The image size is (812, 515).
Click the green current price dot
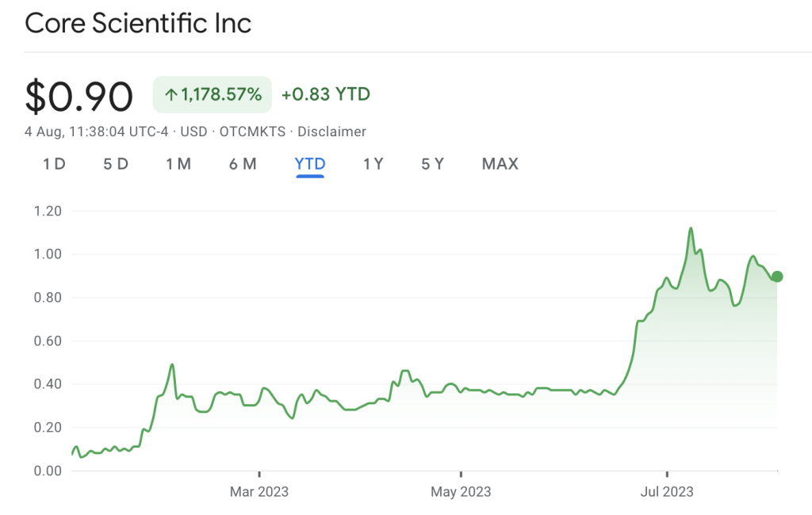pyautogui.click(x=777, y=277)
